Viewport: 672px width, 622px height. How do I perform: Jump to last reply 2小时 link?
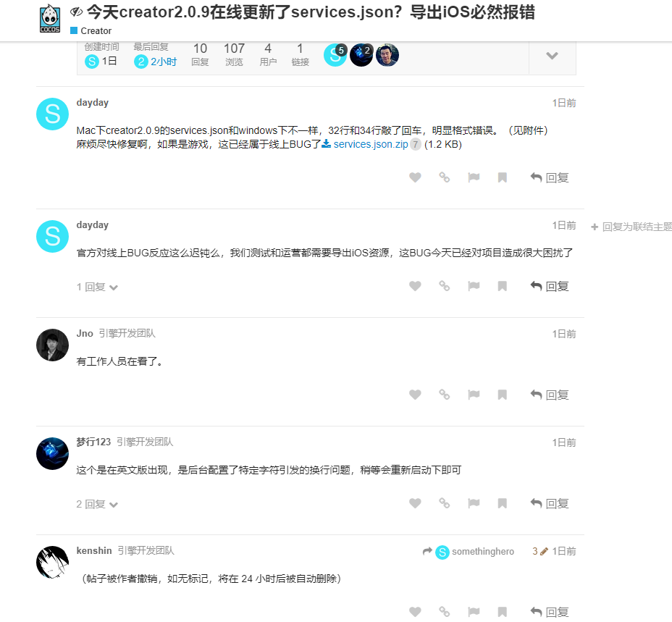(x=156, y=62)
